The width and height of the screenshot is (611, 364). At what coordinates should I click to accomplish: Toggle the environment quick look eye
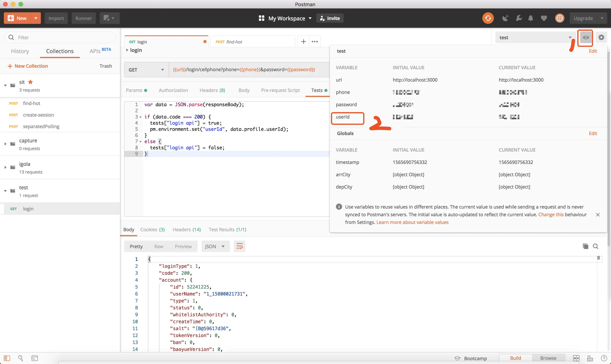586,38
